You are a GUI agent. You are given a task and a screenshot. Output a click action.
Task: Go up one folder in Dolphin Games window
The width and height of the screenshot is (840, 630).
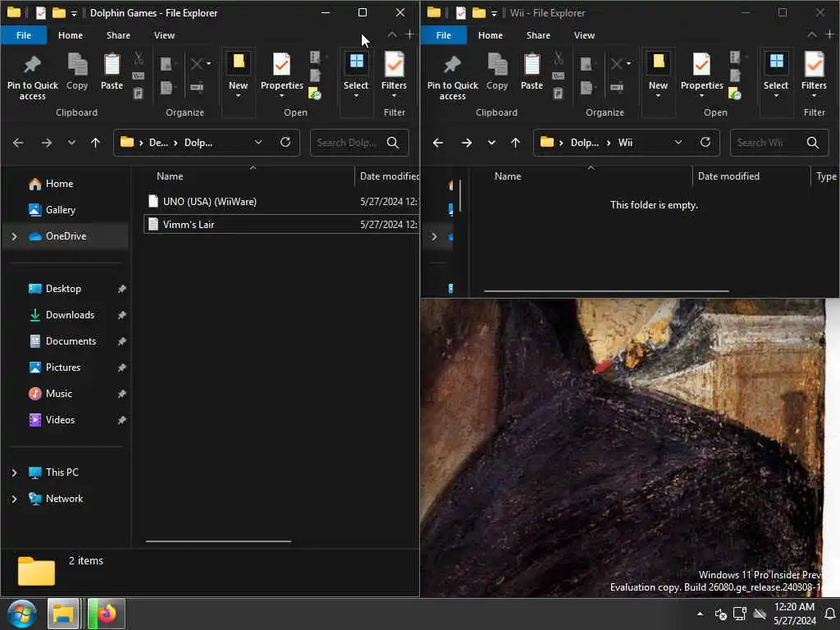[95, 143]
